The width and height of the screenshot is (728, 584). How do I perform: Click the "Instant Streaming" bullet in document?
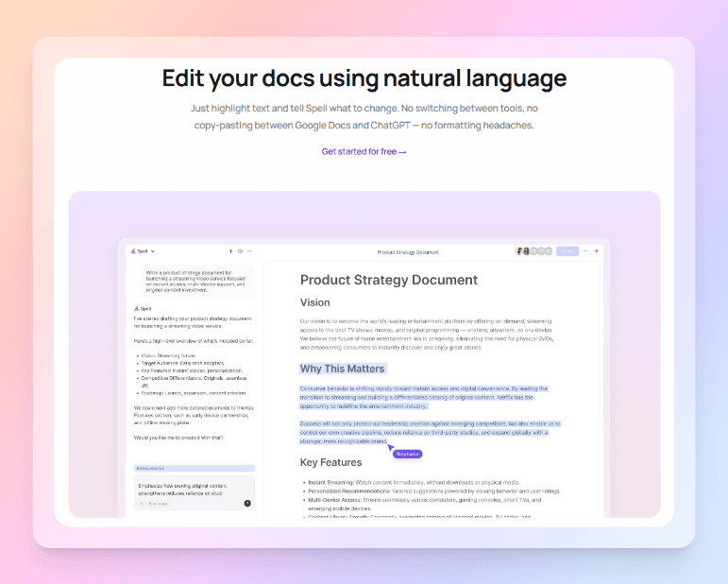click(x=414, y=482)
